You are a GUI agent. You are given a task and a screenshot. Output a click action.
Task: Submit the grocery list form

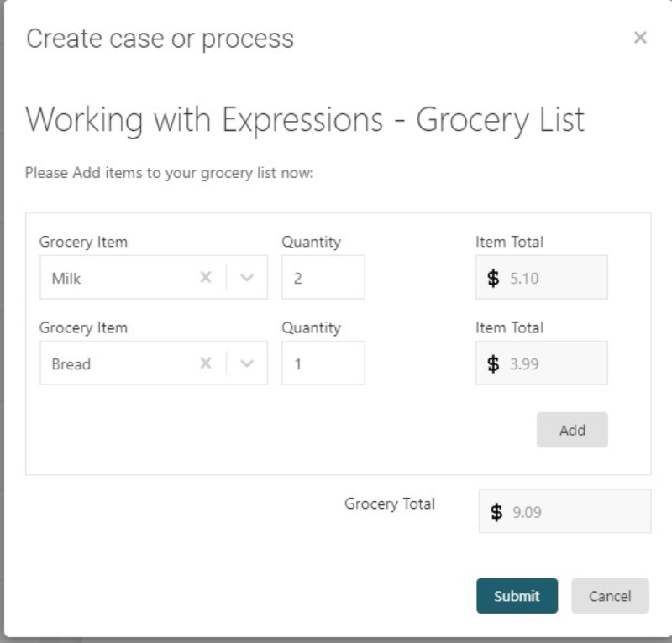[517, 596]
